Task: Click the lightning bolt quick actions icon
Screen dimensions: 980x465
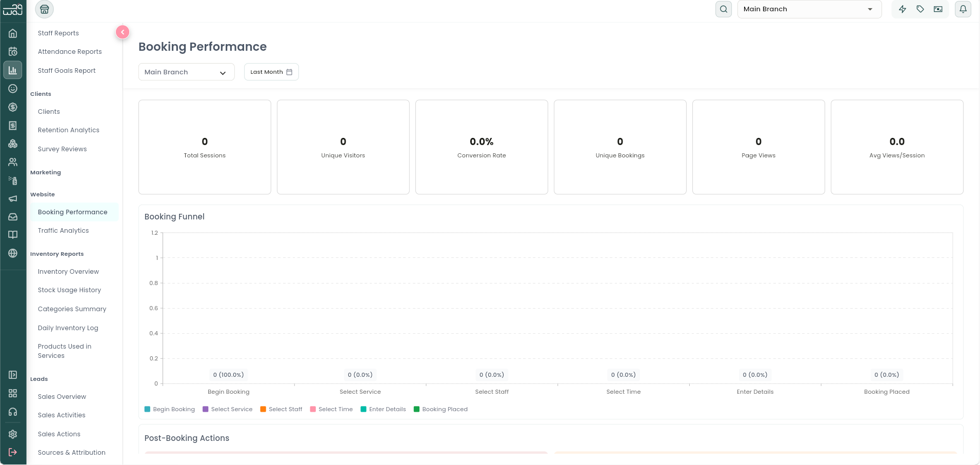Action: click(x=903, y=9)
